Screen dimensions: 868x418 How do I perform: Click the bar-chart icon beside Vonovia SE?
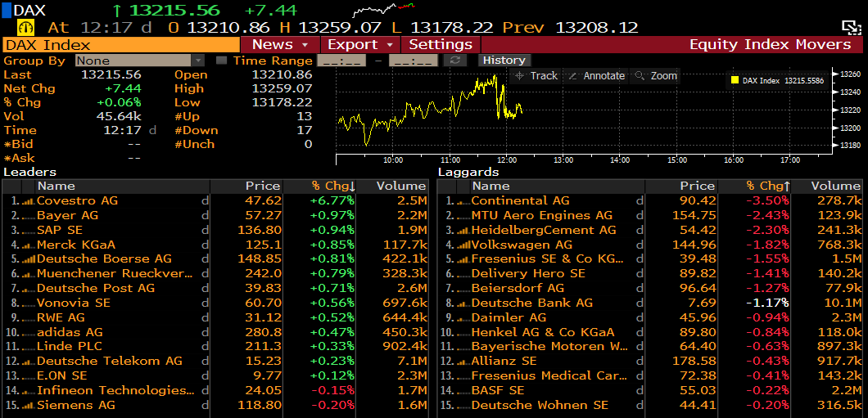tap(28, 303)
